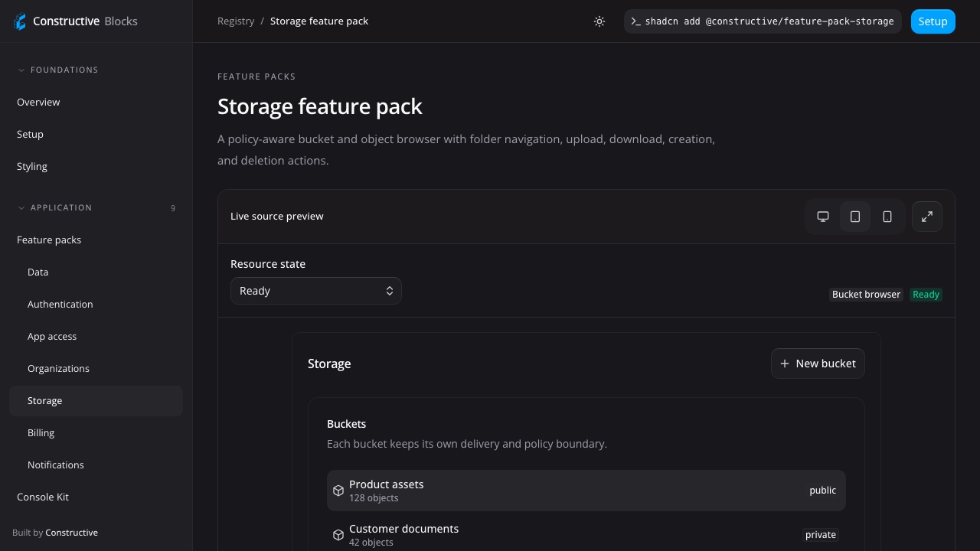Click the plus icon in New bucket
Screen dimensions: 980x551
pos(785,364)
